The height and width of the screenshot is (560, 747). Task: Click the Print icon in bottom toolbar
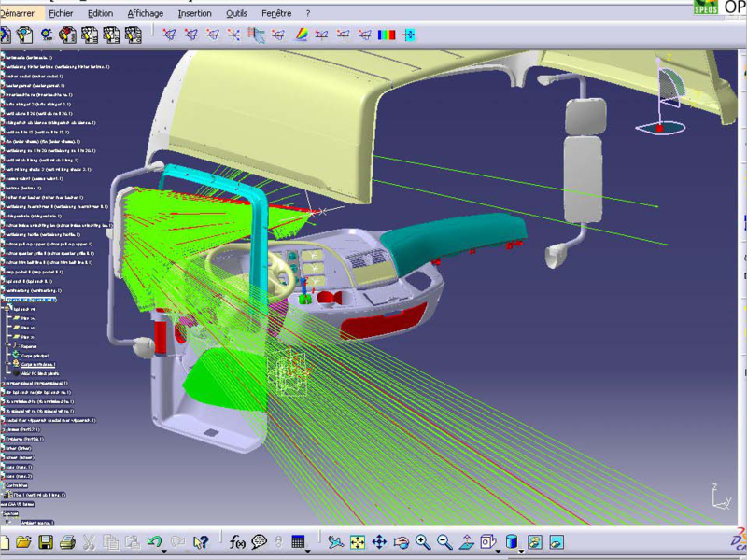pos(67,541)
